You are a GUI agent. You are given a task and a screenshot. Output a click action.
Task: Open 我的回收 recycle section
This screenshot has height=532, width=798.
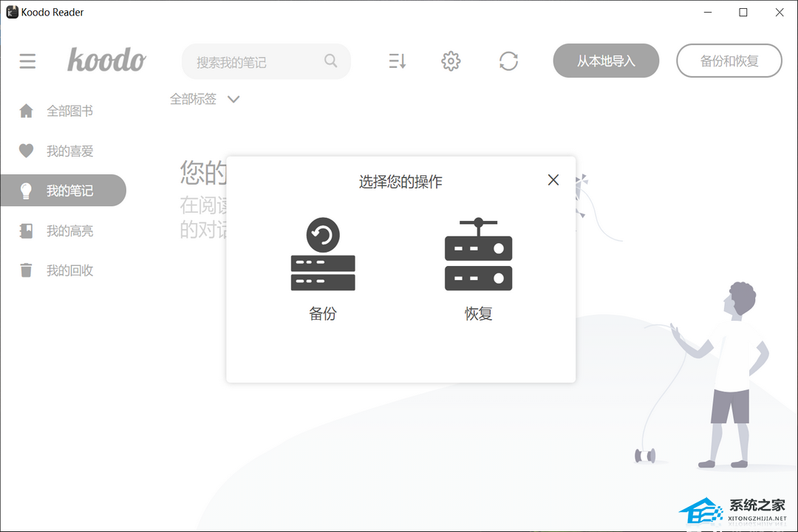[63, 270]
